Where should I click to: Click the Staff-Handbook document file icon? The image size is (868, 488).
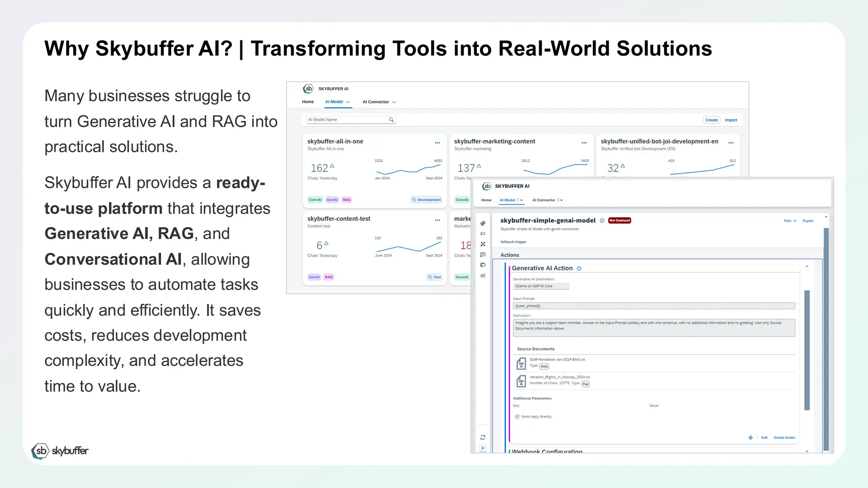(x=521, y=363)
